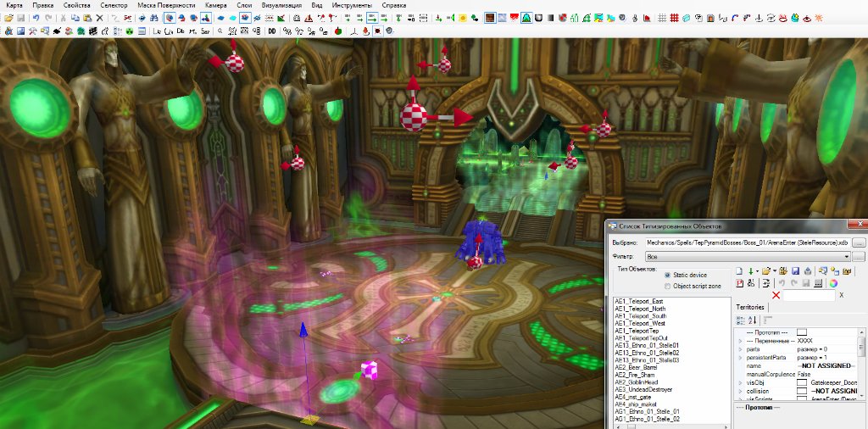Click the collision value swatch box
868x429 pixels.
(x=802, y=391)
